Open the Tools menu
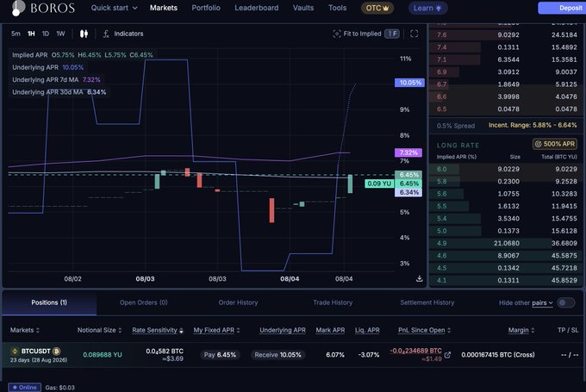This screenshot has height=392, width=586. coord(337,8)
